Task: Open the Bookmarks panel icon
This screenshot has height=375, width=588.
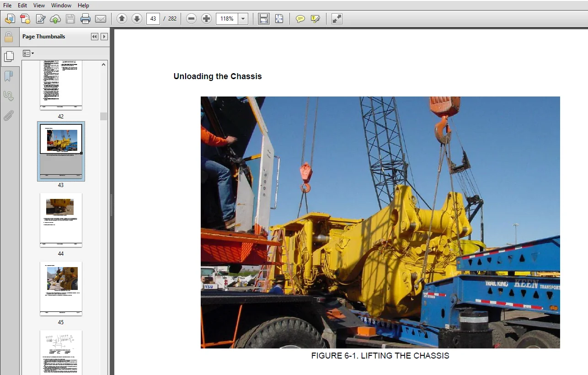Action: pyautogui.click(x=9, y=76)
